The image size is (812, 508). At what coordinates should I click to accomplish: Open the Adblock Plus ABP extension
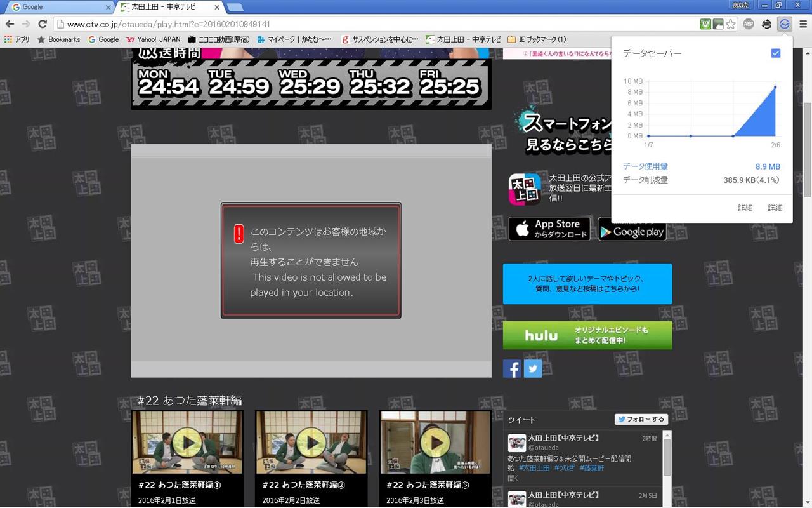(749, 24)
